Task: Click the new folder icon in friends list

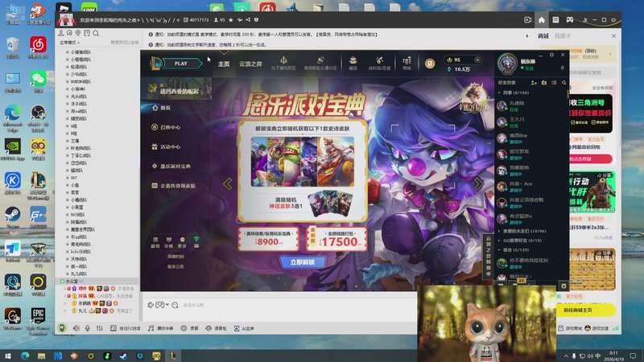Action: [x=544, y=83]
